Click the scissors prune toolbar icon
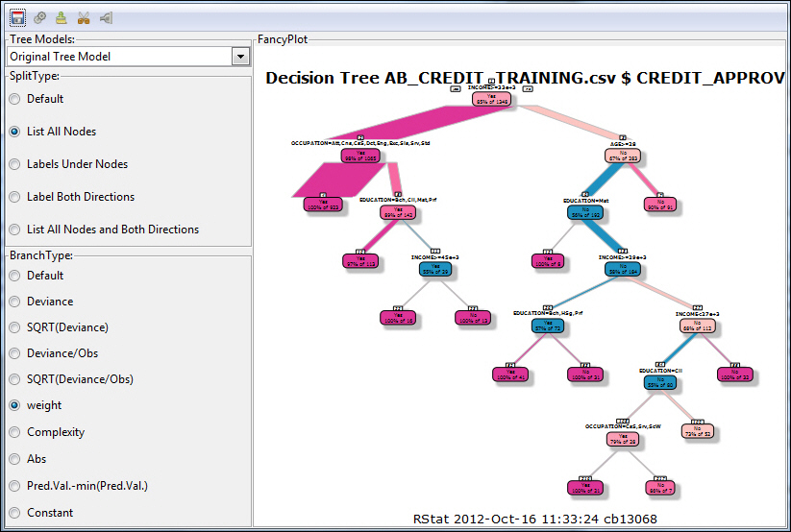 click(x=84, y=18)
